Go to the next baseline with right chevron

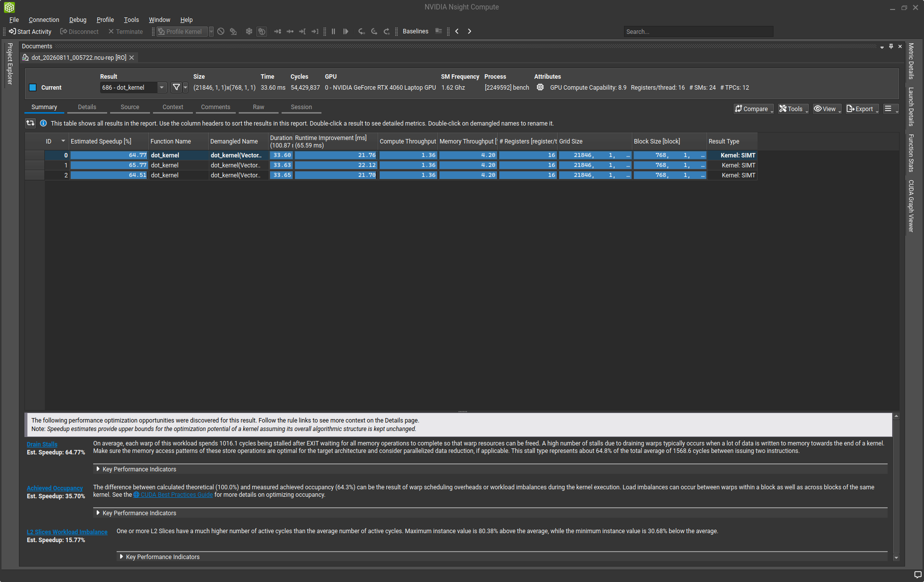469,31
